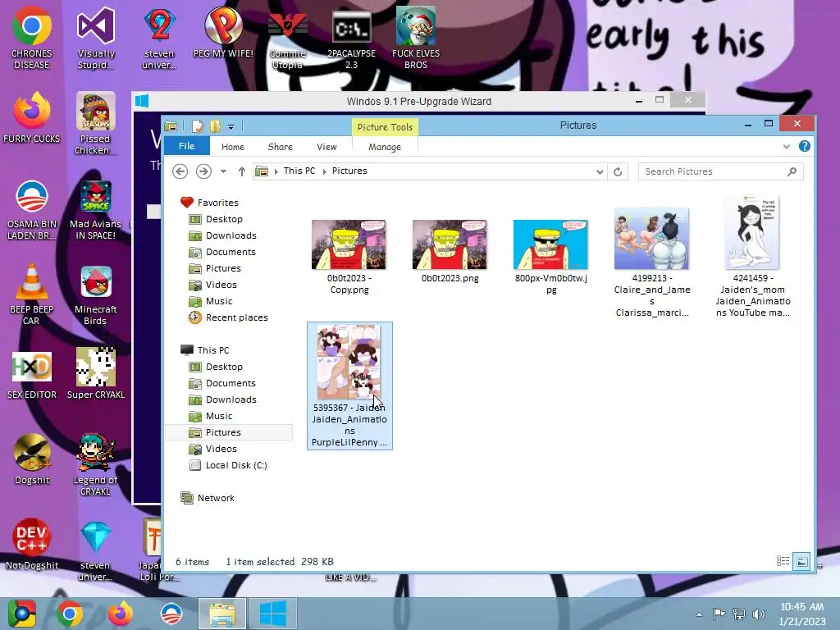840x630 pixels.
Task: Switch to the Share ribbon tab
Action: pos(281,147)
